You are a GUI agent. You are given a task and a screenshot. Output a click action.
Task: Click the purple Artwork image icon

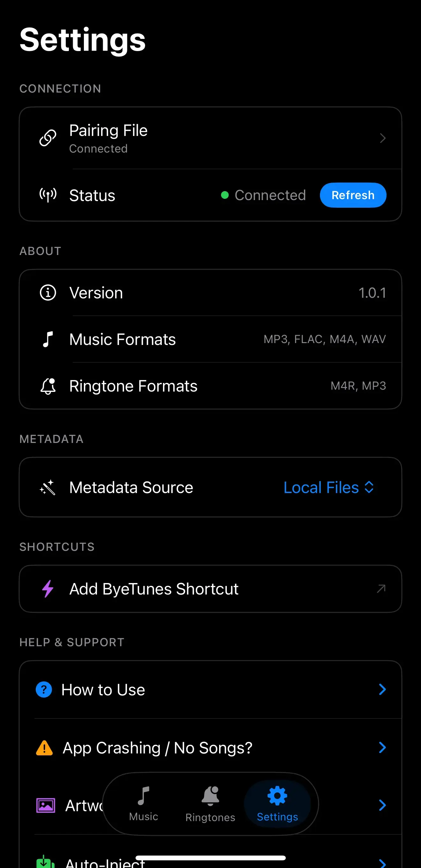(46, 805)
